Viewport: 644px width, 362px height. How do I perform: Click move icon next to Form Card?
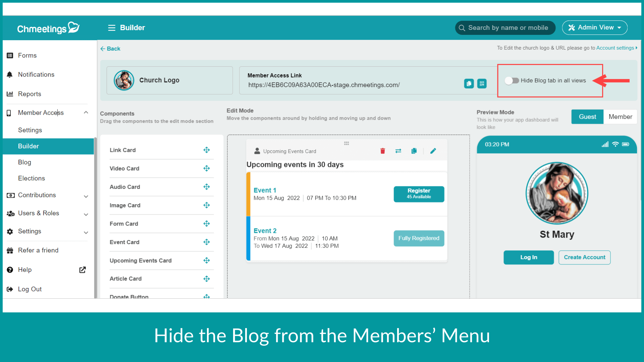pyautogui.click(x=207, y=224)
